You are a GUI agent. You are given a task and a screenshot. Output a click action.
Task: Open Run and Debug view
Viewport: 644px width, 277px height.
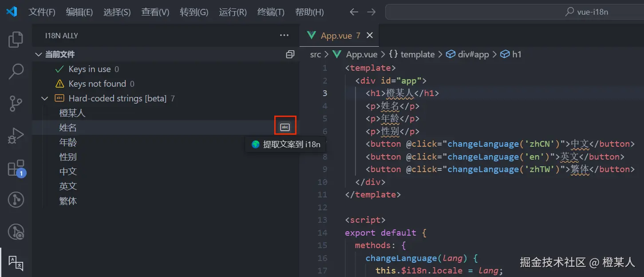click(x=16, y=136)
